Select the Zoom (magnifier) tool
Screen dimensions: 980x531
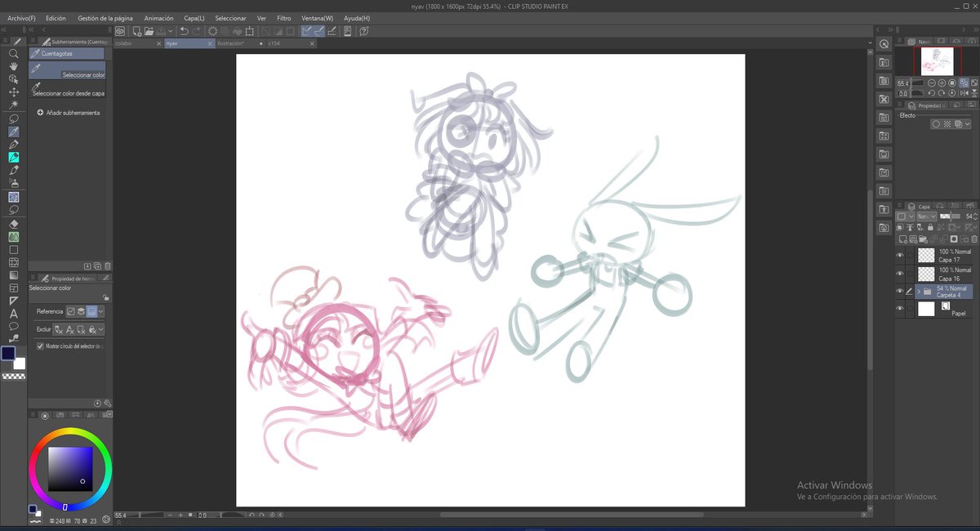click(14, 53)
